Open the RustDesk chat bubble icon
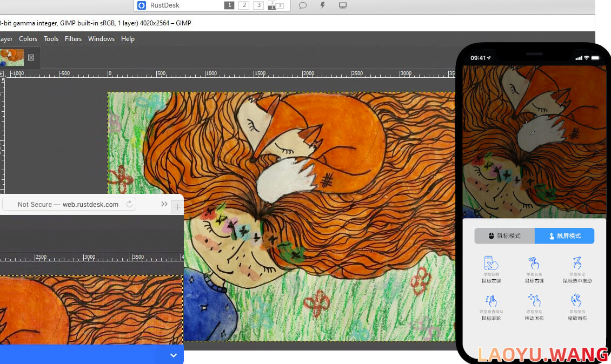611x364 pixels. click(303, 5)
